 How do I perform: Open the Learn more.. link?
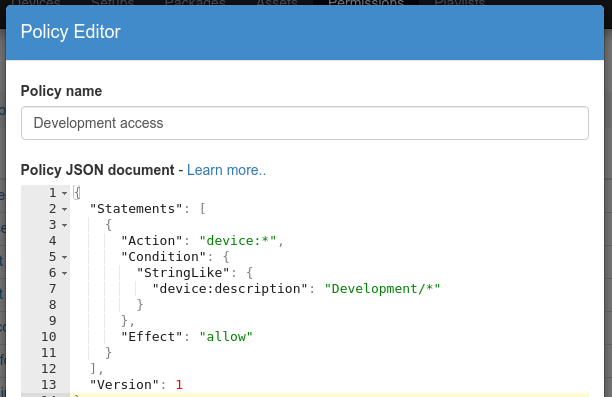point(226,170)
